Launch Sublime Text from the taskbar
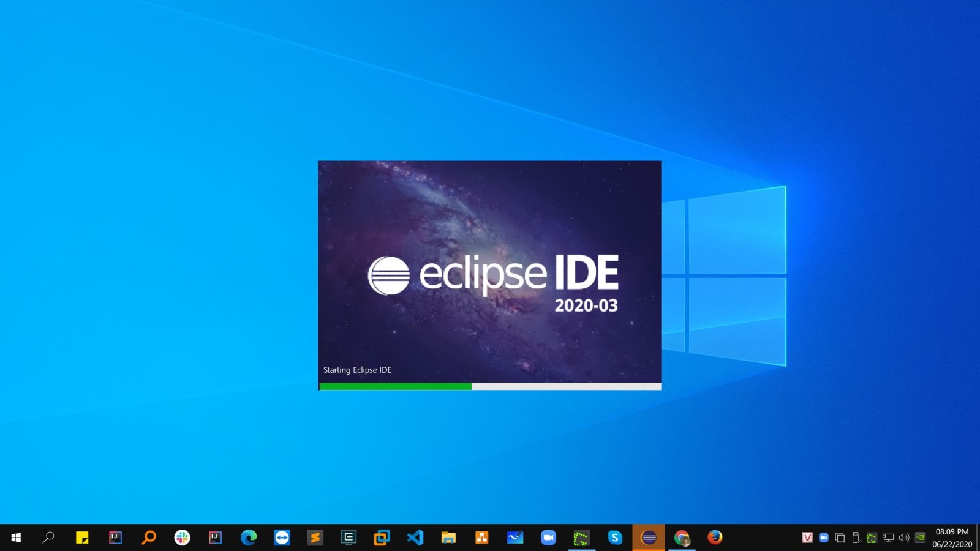The width and height of the screenshot is (980, 551). coord(315,538)
